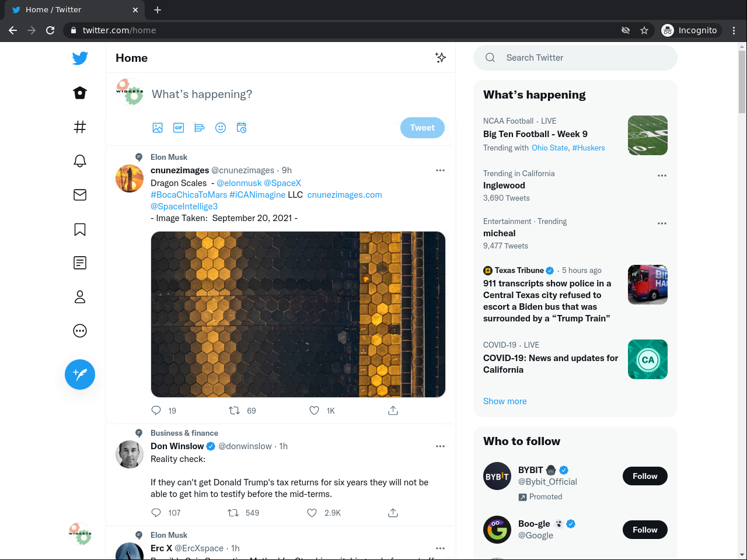Image resolution: width=747 pixels, height=560 pixels.
Task: Open more options on cnunezimages tweet
Action: [440, 170]
